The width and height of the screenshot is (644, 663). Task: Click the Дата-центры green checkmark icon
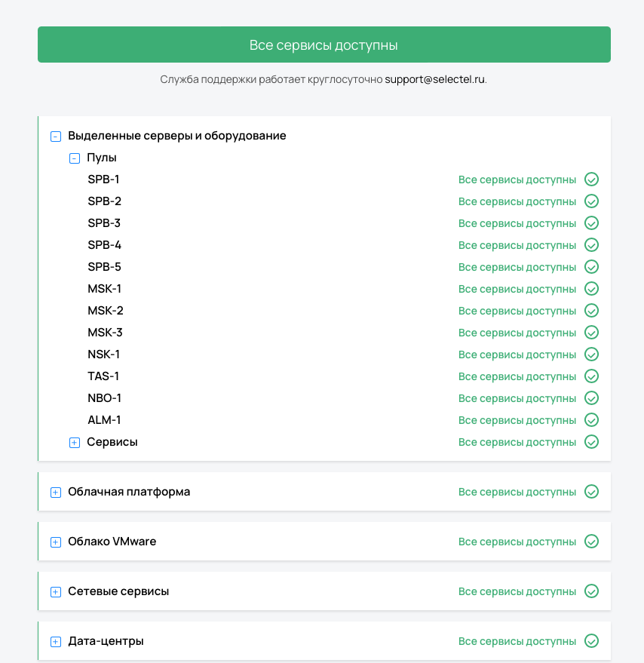click(x=592, y=641)
